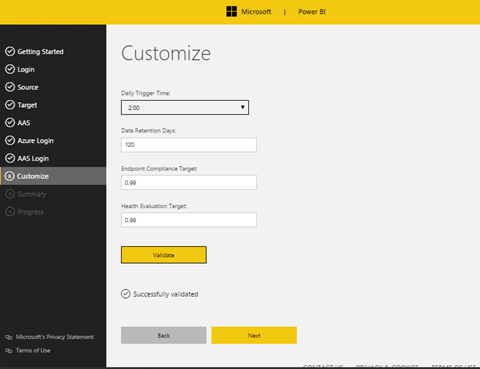Click the Next button
Viewport: 480px width, 369px height.
pos(254,335)
